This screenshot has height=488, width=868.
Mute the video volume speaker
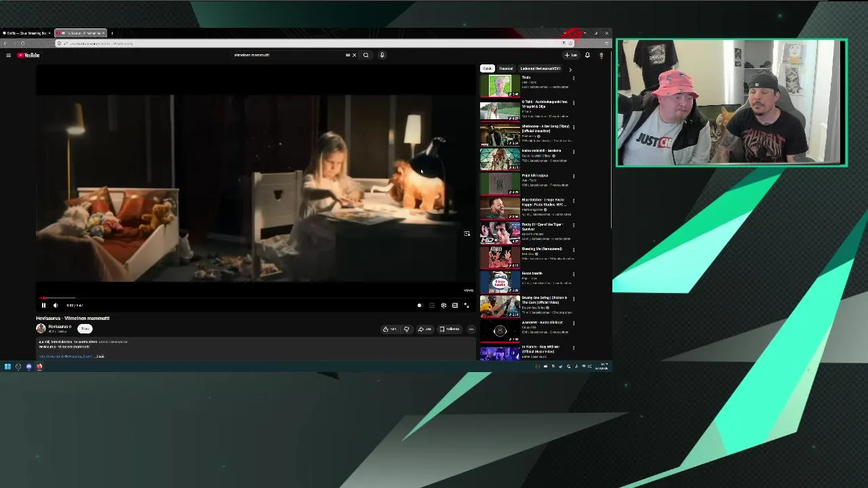coord(56,306)
